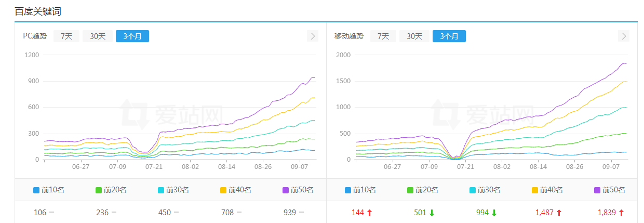Click 07-21 date on PC chart axis

coord(154,167)
